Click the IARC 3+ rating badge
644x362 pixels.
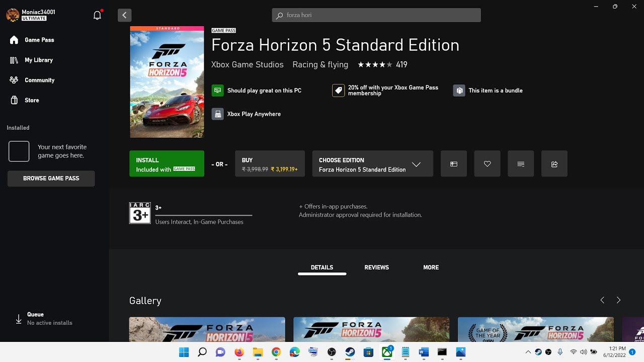(x=140, y=213)
